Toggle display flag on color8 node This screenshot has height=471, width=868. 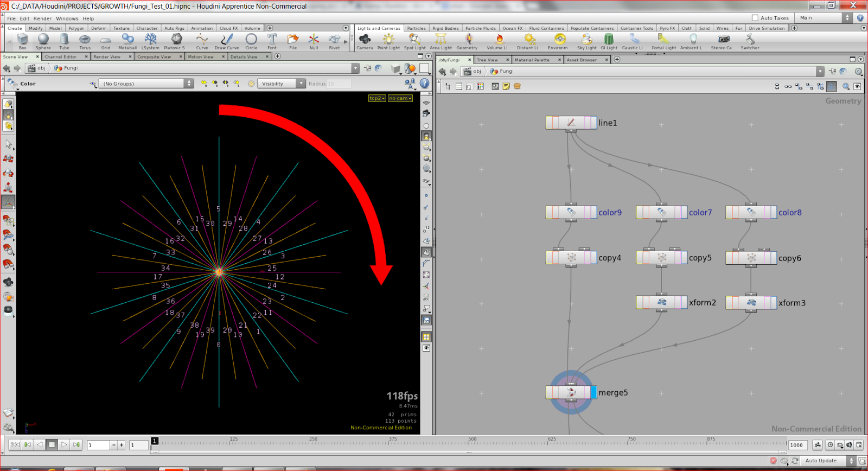(x=774, y=212)
